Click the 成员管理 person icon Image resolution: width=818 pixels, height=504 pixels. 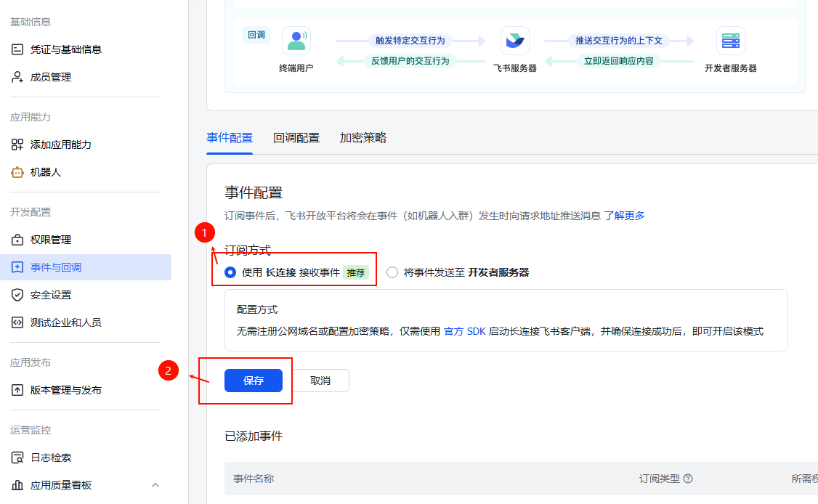17,77
